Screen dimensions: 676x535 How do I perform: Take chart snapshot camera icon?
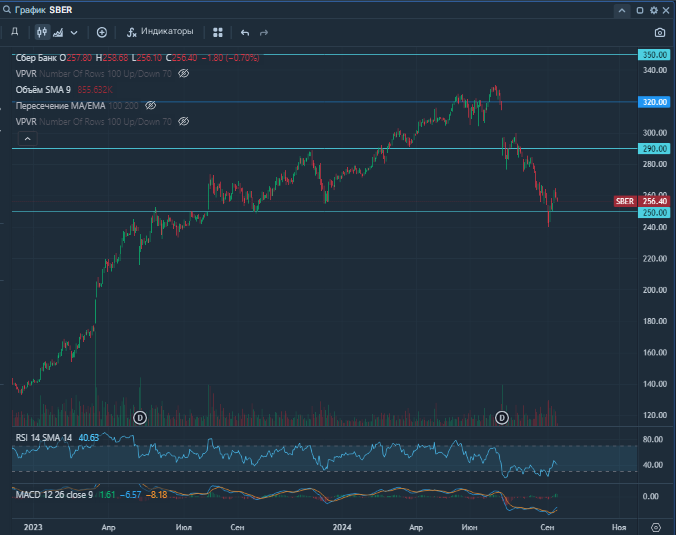pos(660,32)
